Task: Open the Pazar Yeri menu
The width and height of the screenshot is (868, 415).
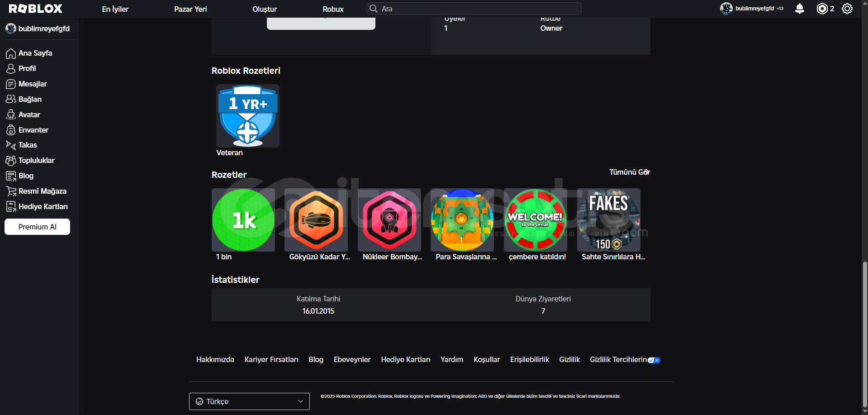Action: (x=190, y=9)
